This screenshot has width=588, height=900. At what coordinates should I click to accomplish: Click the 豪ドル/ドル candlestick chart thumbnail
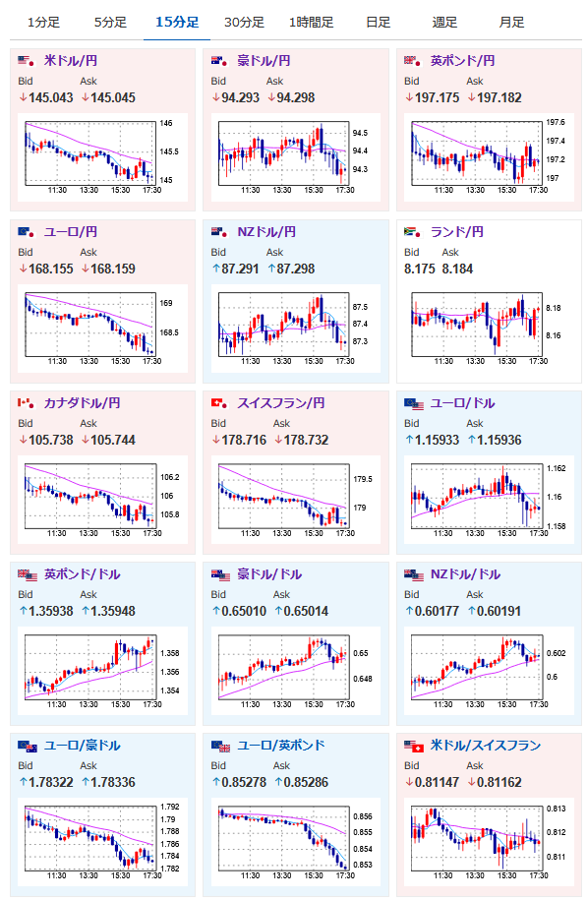(295, 672)
